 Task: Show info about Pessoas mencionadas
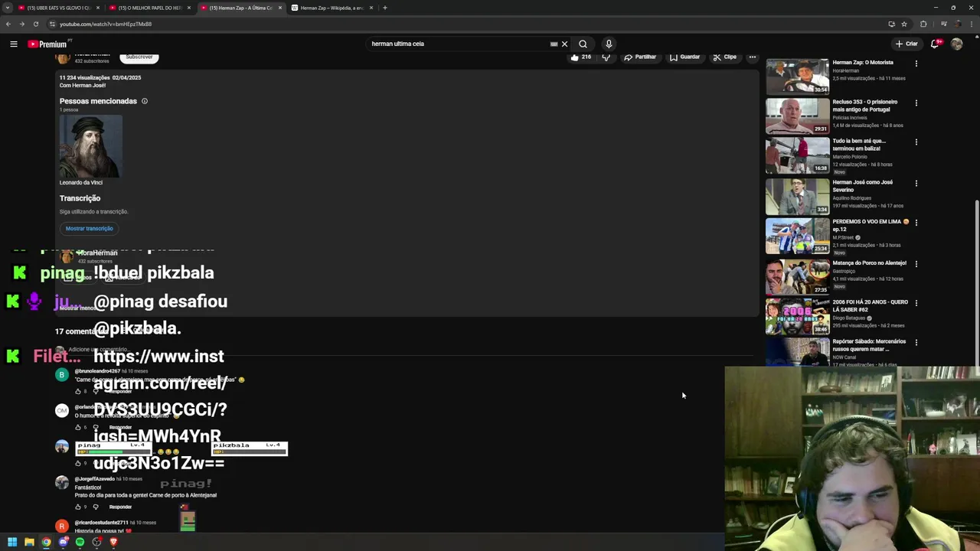(144, 101)
